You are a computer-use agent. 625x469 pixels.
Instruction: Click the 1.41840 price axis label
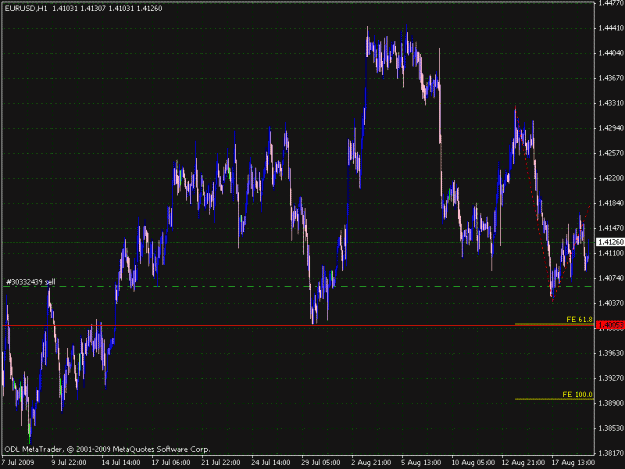[x=611, y=203]
